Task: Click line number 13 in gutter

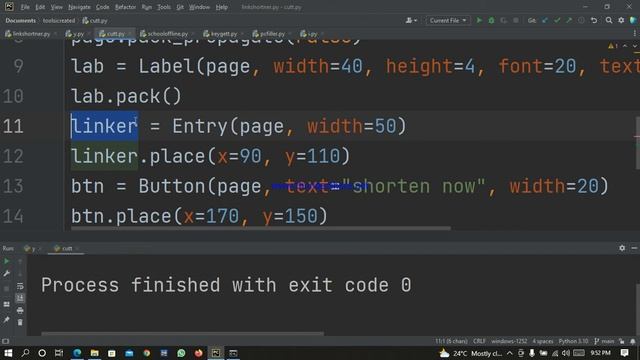Action: click(13, 186)
